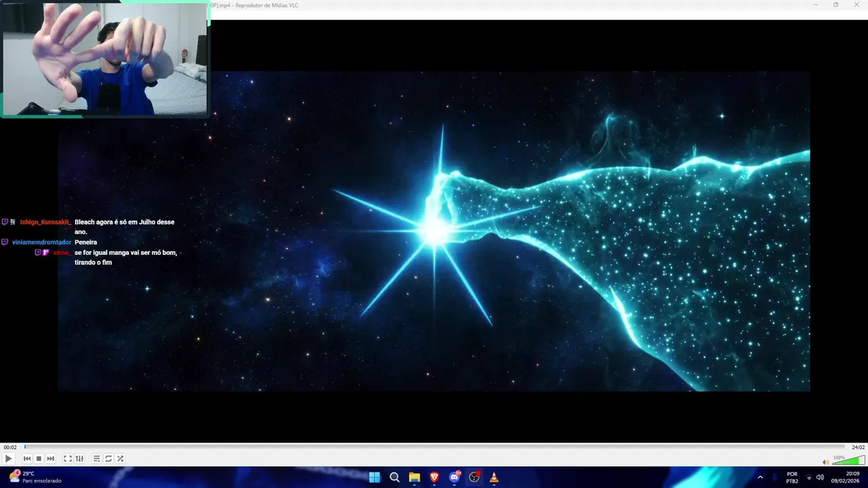Viewport: 868px width, 488px height.
Task: Show the VLC playlist
Action: 97,459
